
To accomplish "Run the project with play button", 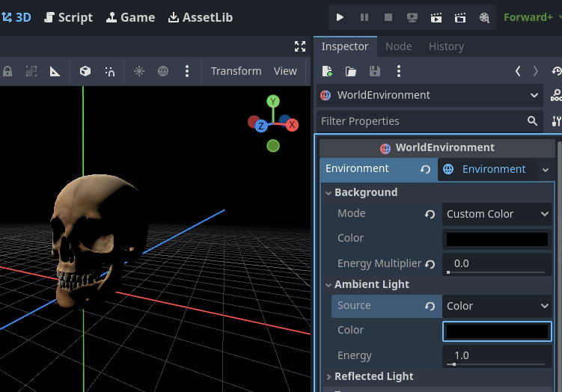I will [340, 17].
